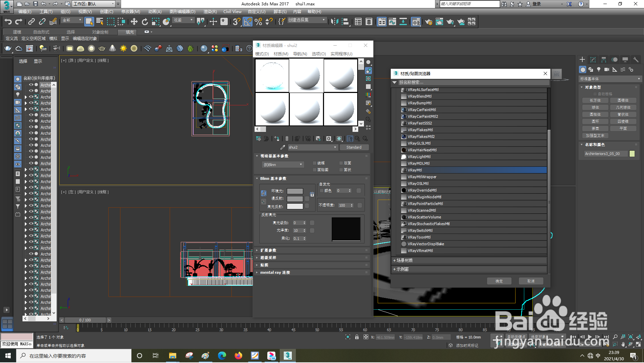Viewport: 644px width, 363px height.
Task: Check the self-illumination 颜色 checkbox
Action: (322, 191)
